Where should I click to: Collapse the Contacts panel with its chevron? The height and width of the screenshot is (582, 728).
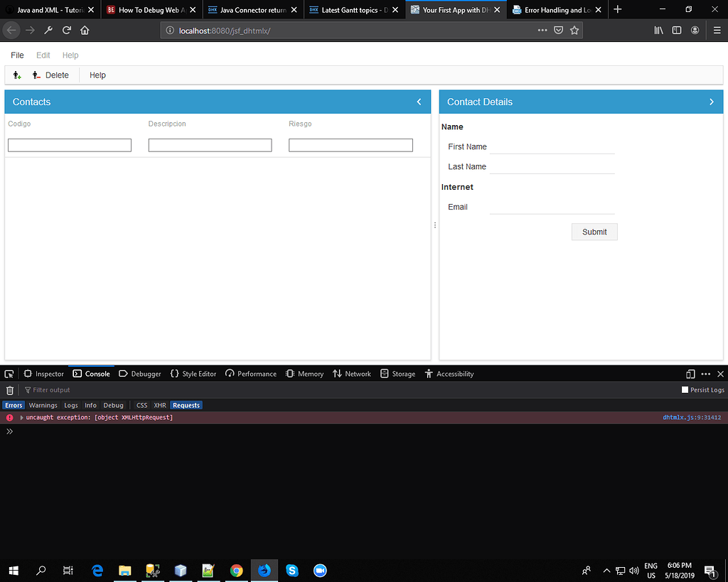(x=419, y=102)
